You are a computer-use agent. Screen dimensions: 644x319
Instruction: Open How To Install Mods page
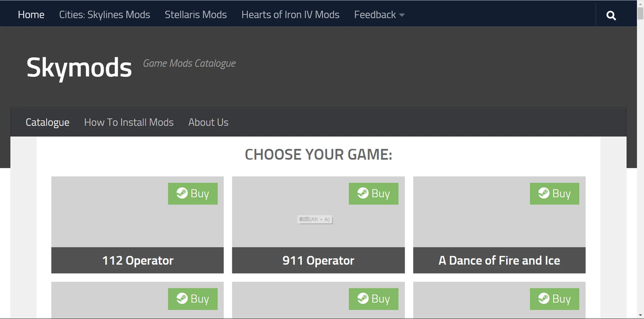point(129,122)
